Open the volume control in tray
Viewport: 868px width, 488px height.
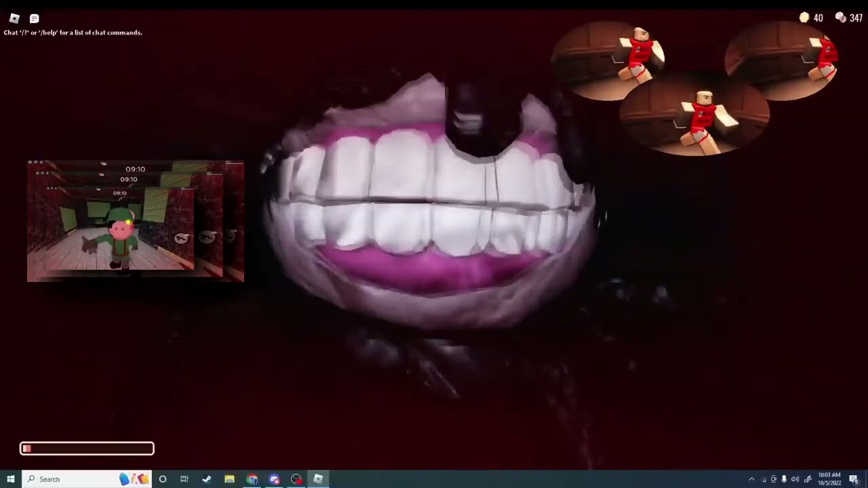click(x=795, y=479)
